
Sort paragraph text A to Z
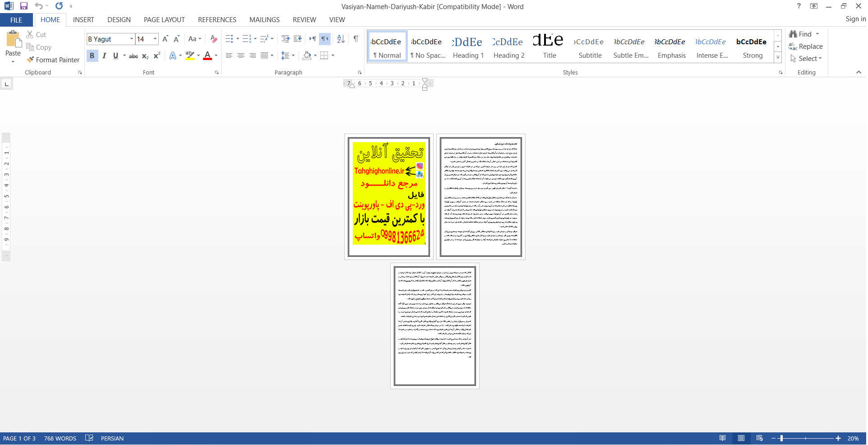(x=341, y=39)
